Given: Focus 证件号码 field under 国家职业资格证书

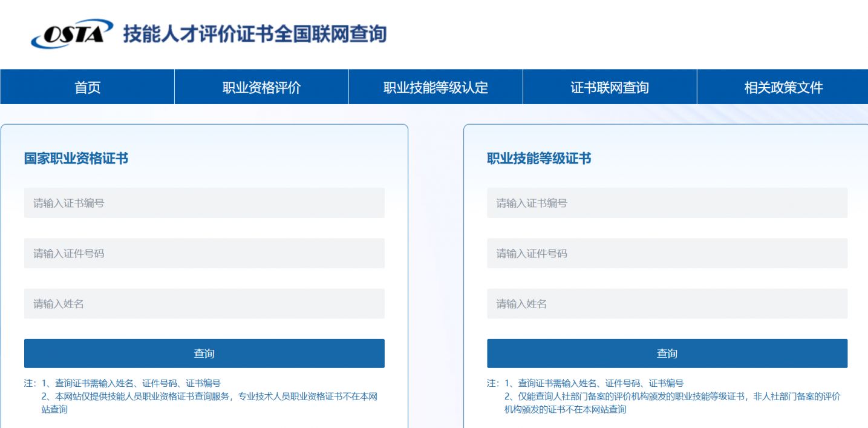Looking at the screenshot, I should [x=204, y=253].
